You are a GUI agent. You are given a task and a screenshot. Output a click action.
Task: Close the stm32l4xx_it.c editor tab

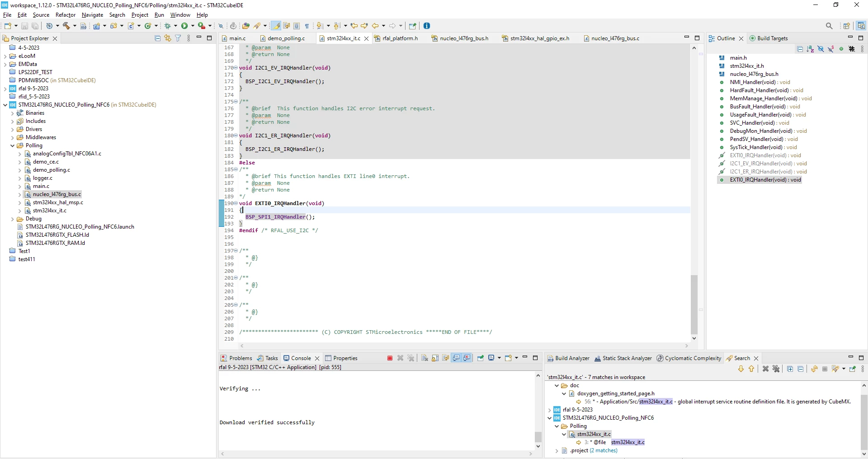[367, 39]
